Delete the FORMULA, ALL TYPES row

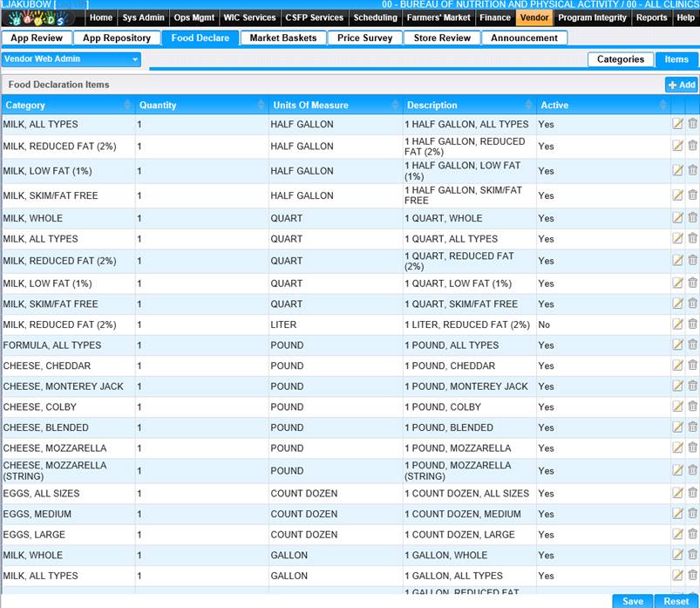point(692,345)
